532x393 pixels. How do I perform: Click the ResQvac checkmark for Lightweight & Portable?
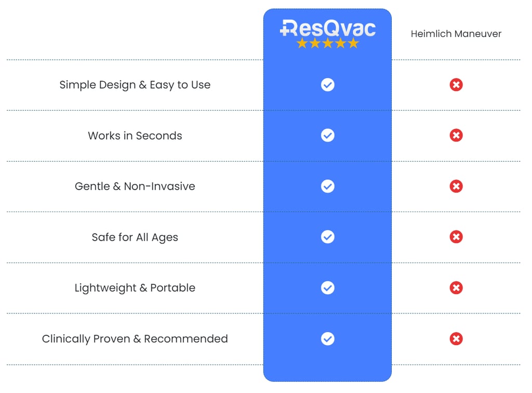(x=327, y=288)
